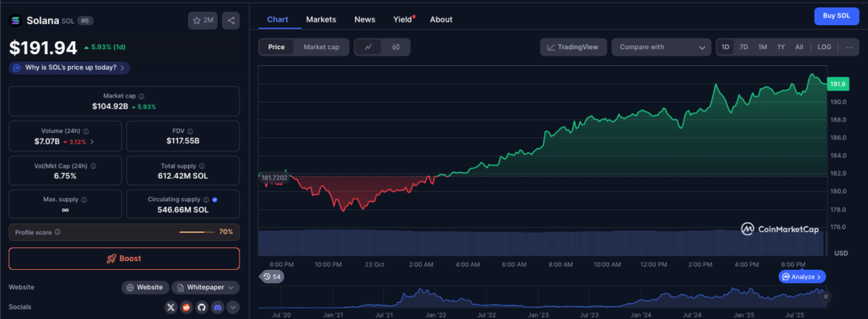Open the News tab
Image resolution: width=868 pixels, height=319 pixels.
coord(365,20)
